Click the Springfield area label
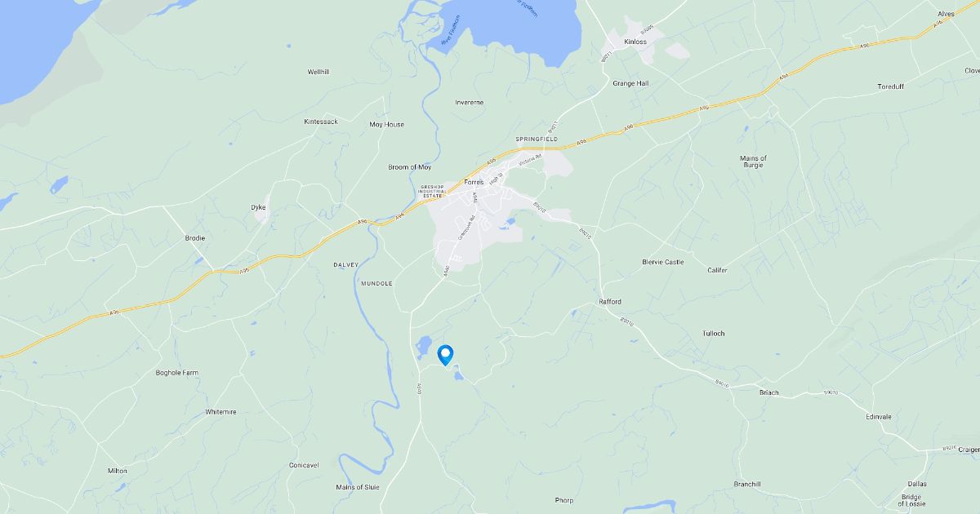 pos(537,140)
